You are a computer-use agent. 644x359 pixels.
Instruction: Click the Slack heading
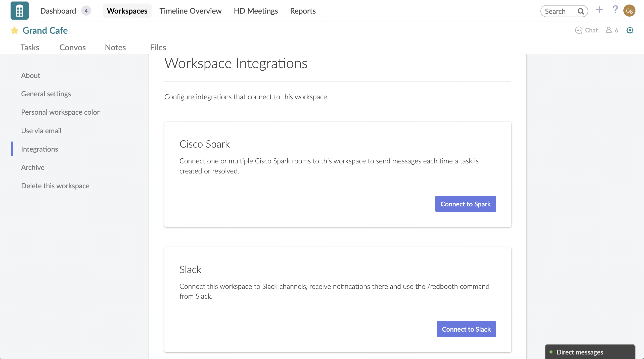tap(190, 270)
